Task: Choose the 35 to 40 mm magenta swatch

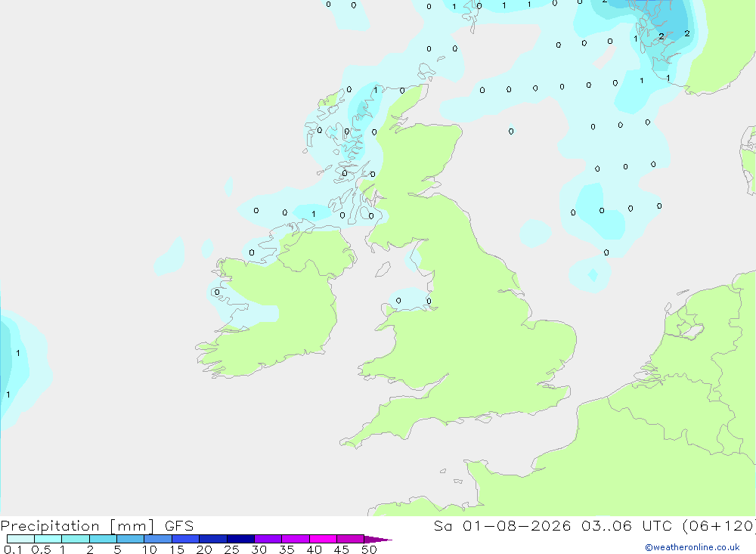Action: pyautogui.click(x=296, y=539)
